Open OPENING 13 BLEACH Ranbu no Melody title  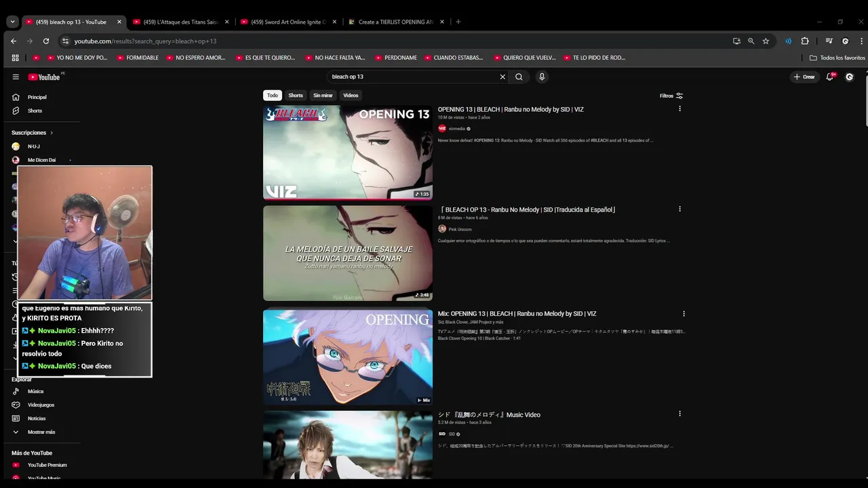click(511, 109)
